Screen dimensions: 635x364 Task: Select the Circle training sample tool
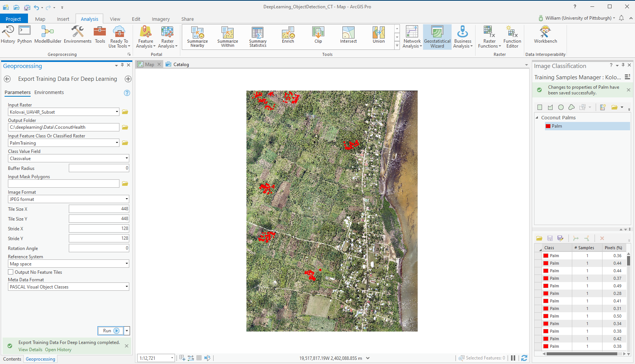coord(561,107)
